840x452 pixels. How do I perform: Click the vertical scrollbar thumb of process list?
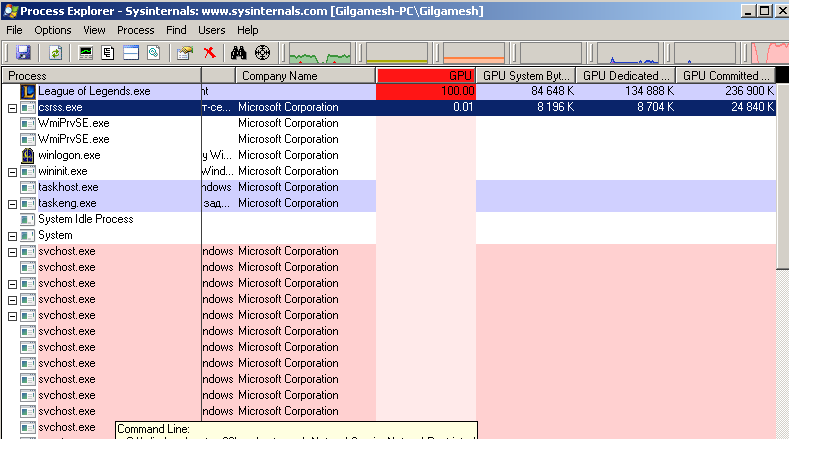click(783, 177)
